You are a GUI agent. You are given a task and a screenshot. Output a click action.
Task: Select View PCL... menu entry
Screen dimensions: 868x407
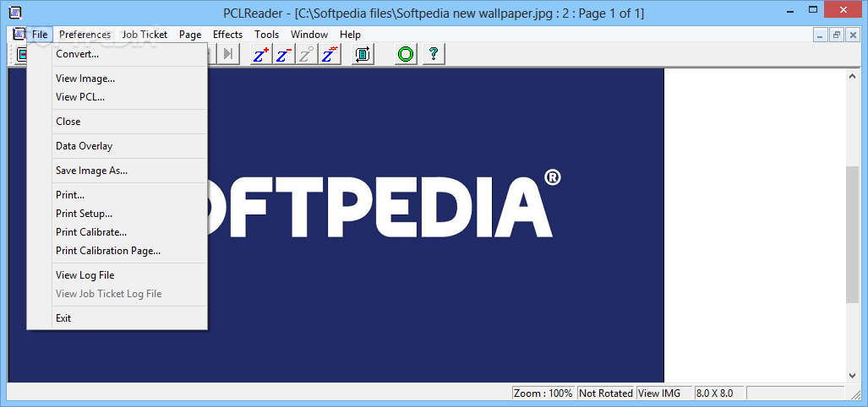pyautogui.click(x=117, y=97)
